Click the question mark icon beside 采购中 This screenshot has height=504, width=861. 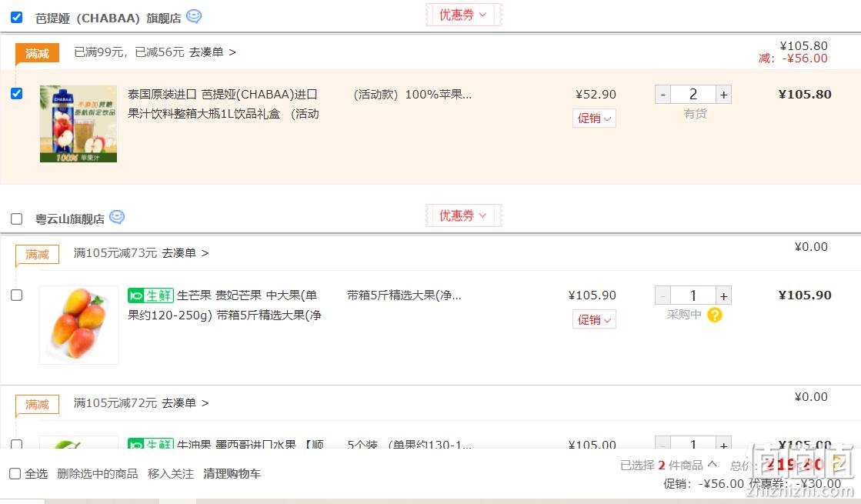tap(714, 315)
